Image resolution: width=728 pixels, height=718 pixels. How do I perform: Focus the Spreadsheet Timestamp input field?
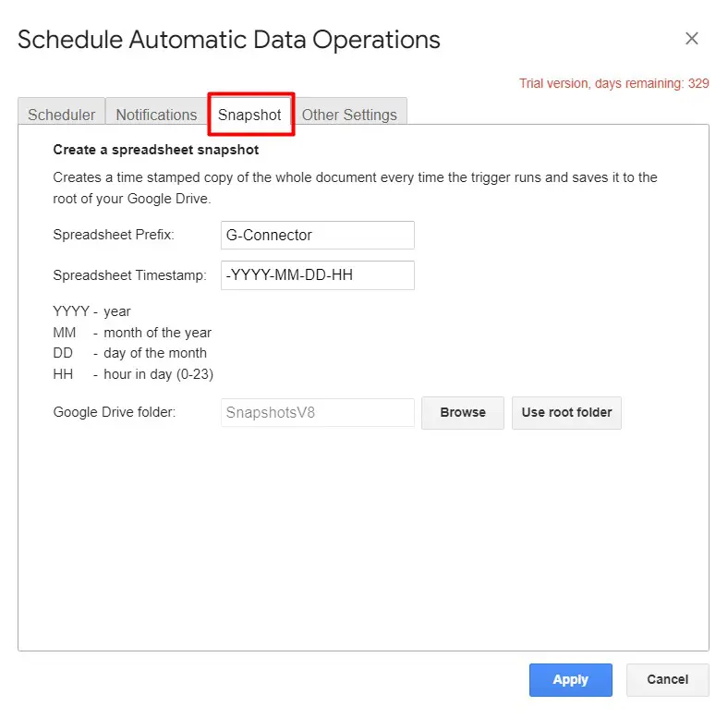click(x=317, y=275)
